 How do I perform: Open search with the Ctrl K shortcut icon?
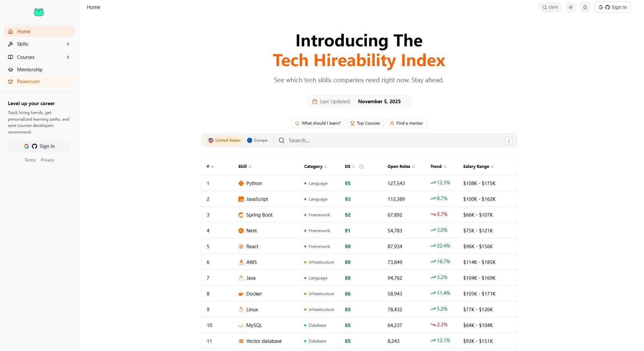click(x=550, y=7)
